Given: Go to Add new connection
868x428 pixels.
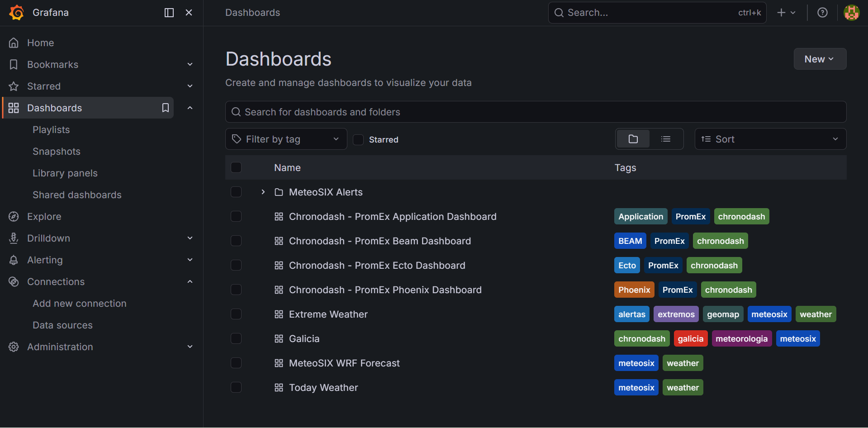Looking at the screenshot, I should [x=80, y=304].
